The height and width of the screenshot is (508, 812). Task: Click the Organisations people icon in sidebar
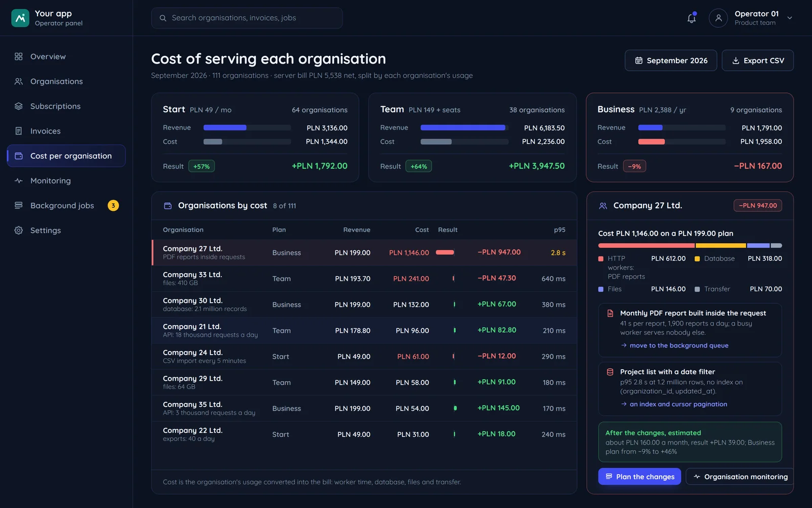coord(19,81)
